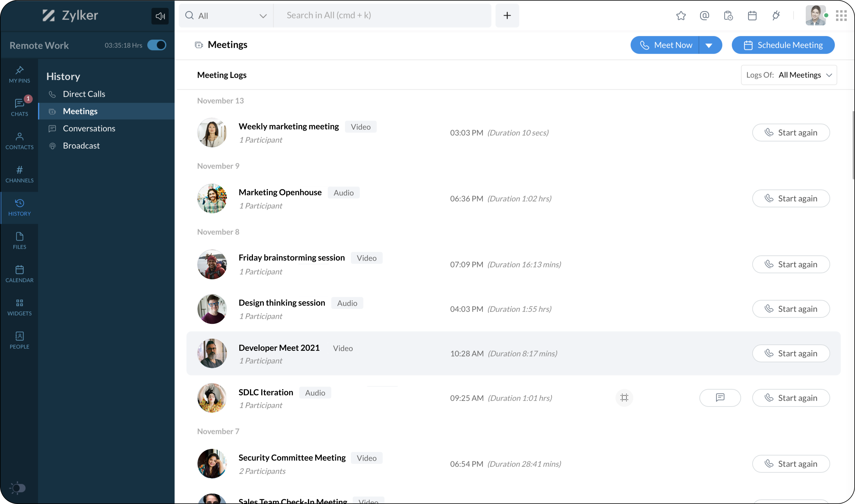Open People section

[19, 341]
